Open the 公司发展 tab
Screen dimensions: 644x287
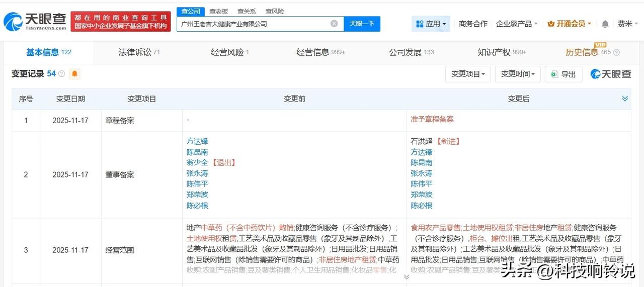coord(412,52)
